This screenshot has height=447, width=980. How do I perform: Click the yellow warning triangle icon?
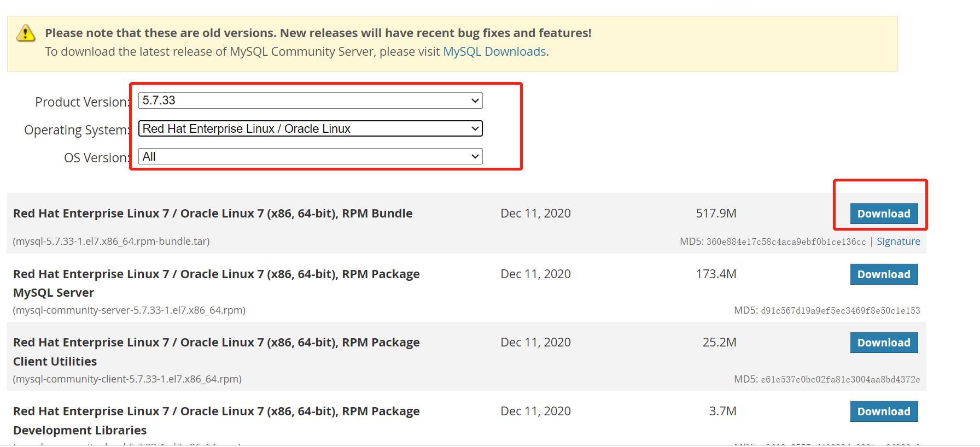pos(26,33)
